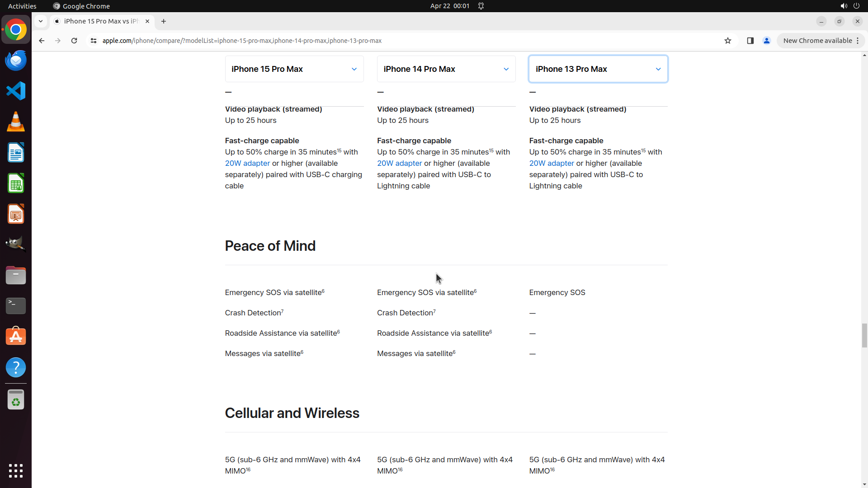
Task: Open 20W adapter link under iPhone 15
Action: click(247, 164)
